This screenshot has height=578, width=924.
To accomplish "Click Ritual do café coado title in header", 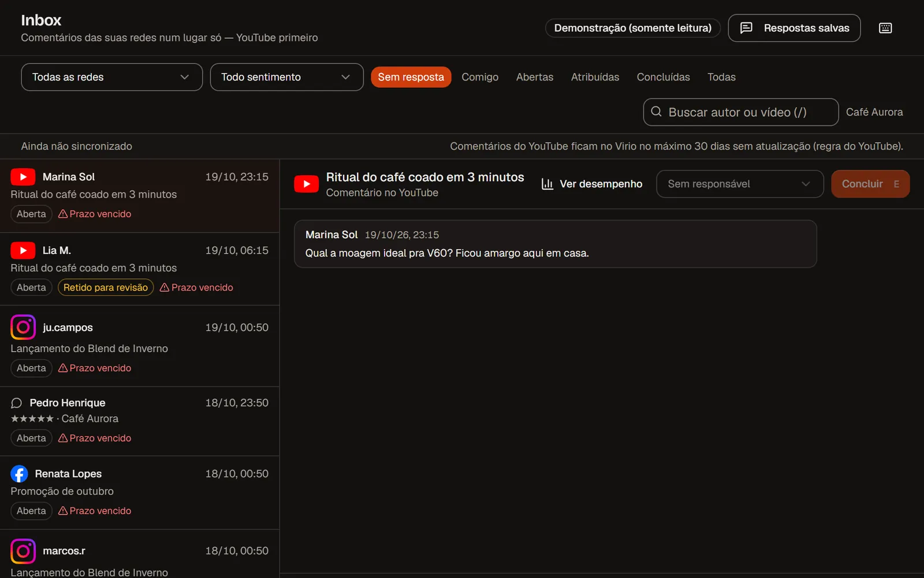I will [424, 177].
